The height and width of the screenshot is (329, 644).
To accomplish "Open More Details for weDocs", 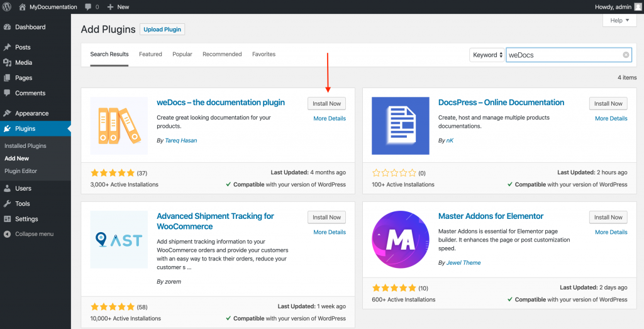I will (330, 118).
